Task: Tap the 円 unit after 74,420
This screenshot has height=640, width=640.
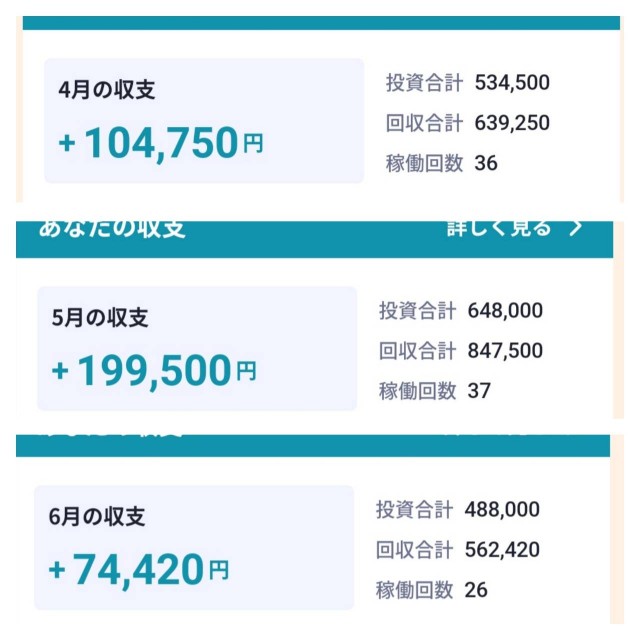Action: (218, 572)
